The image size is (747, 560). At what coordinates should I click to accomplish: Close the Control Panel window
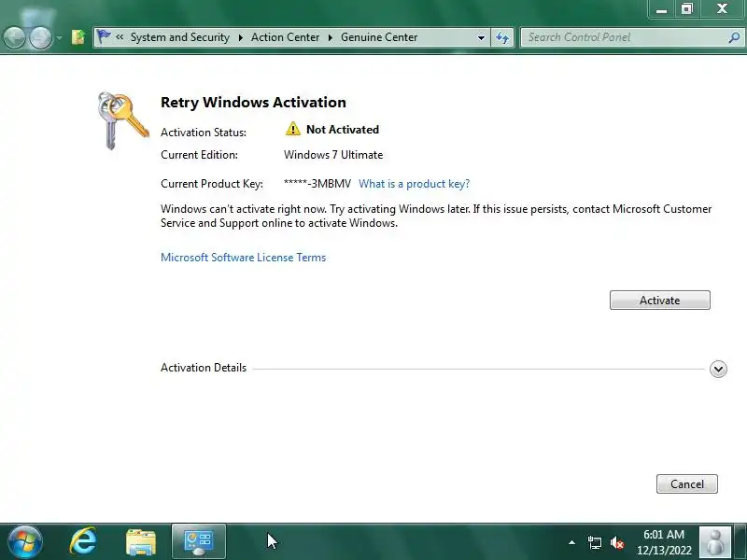[722, 8]
